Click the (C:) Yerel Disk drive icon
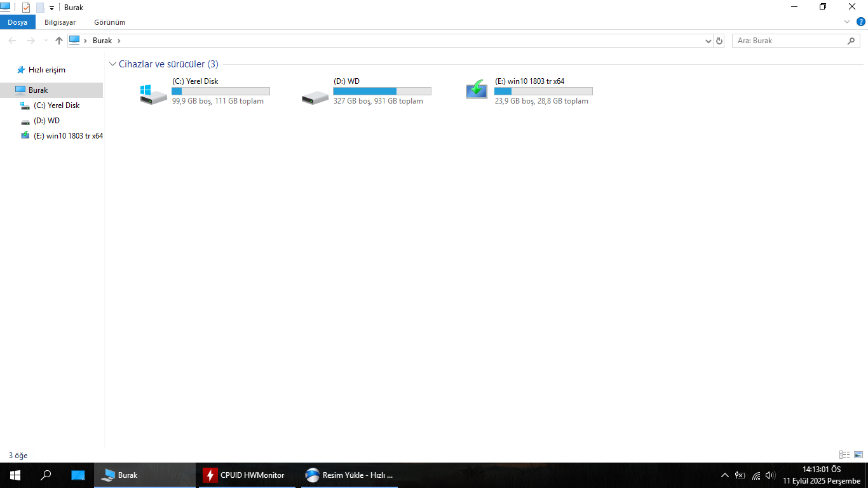868x488 pixels. (154, 93)
